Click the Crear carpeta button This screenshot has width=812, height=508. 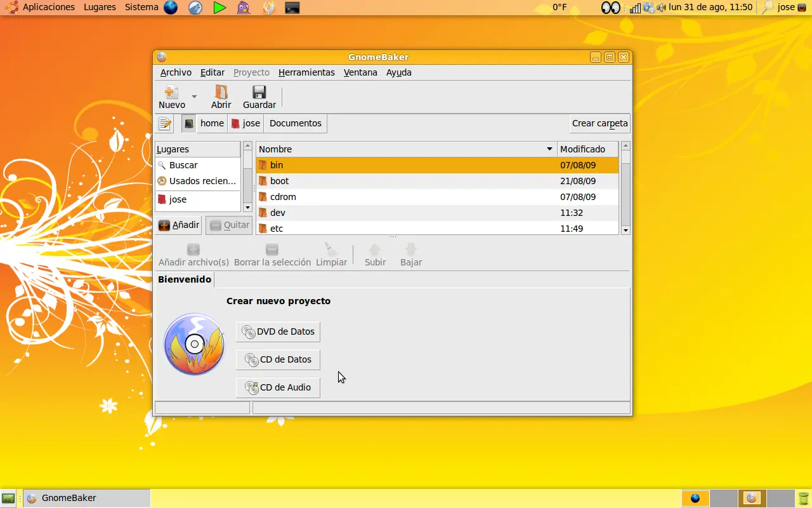(x=599, y=124)
